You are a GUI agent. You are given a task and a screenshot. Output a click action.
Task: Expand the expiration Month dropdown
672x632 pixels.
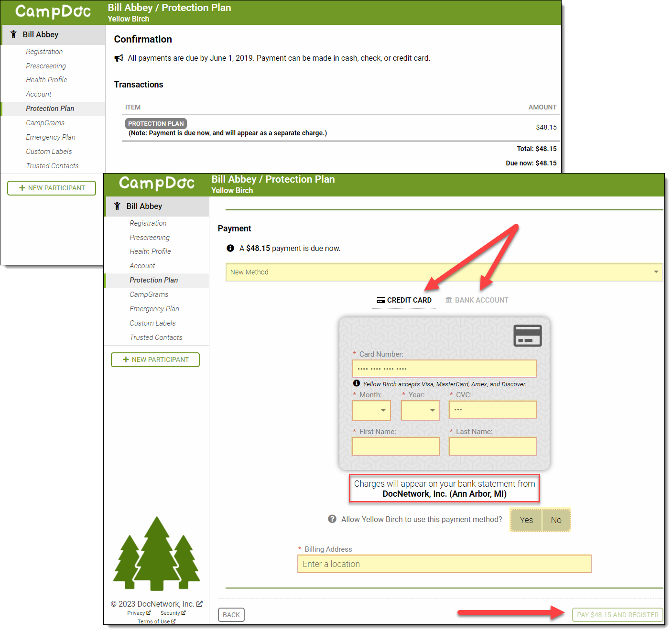(x=371, y=411)
